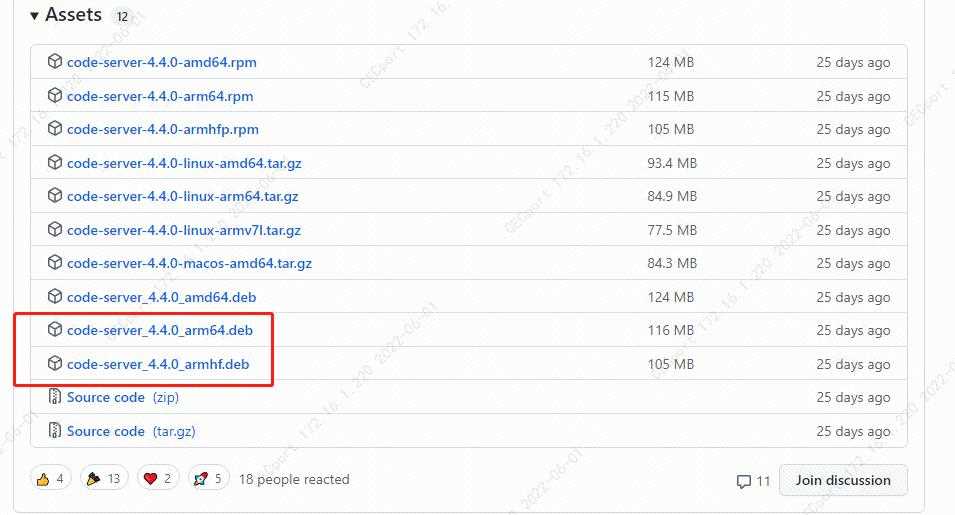955x515 pixels.
Task: Click zip file icon beside Source code (zip)
Action: (x=55, y=396)
